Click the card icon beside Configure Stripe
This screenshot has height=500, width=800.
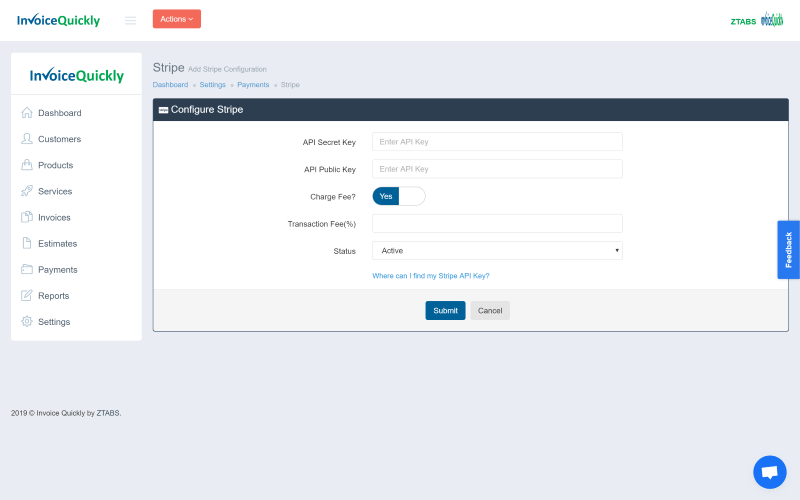[x=163, y=110]
